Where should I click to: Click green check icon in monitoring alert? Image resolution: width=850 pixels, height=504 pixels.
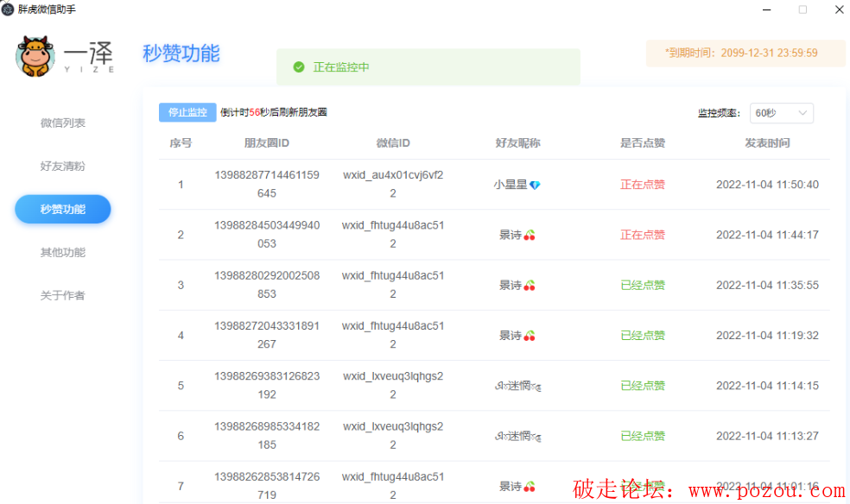299,67
